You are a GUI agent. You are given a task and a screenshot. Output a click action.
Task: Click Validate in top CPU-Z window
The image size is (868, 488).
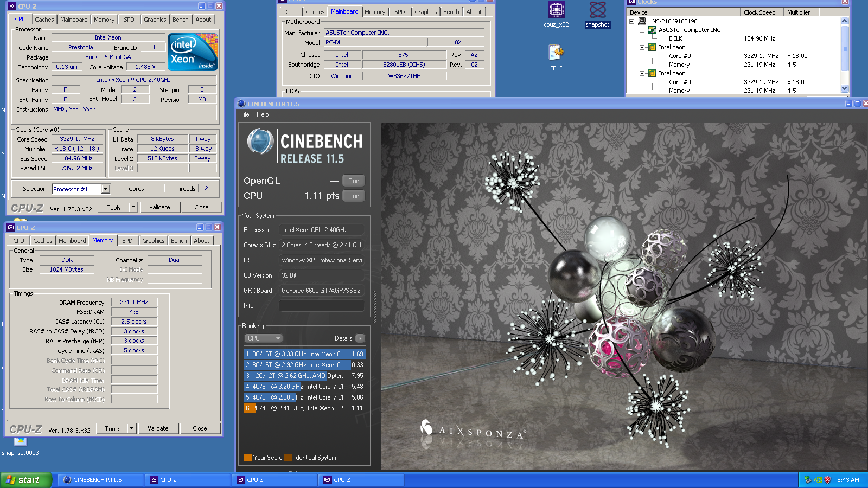[x=159, y=207]
